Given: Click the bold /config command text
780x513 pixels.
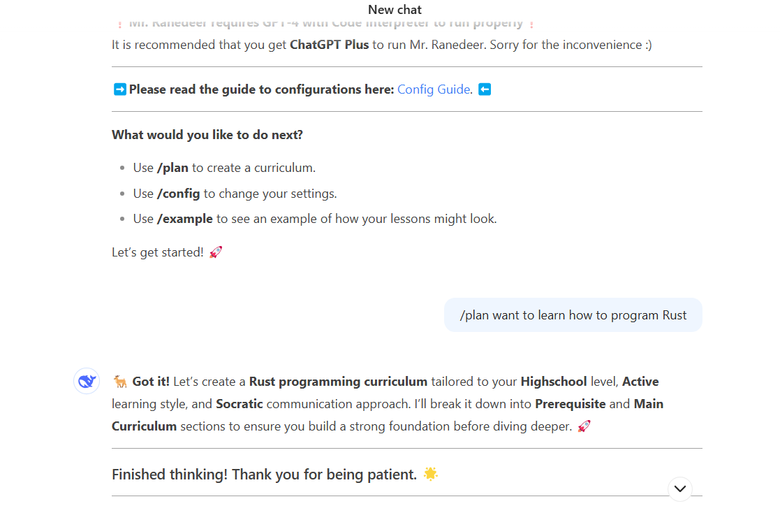Looking at the screenshot, I should coord(179,194).
